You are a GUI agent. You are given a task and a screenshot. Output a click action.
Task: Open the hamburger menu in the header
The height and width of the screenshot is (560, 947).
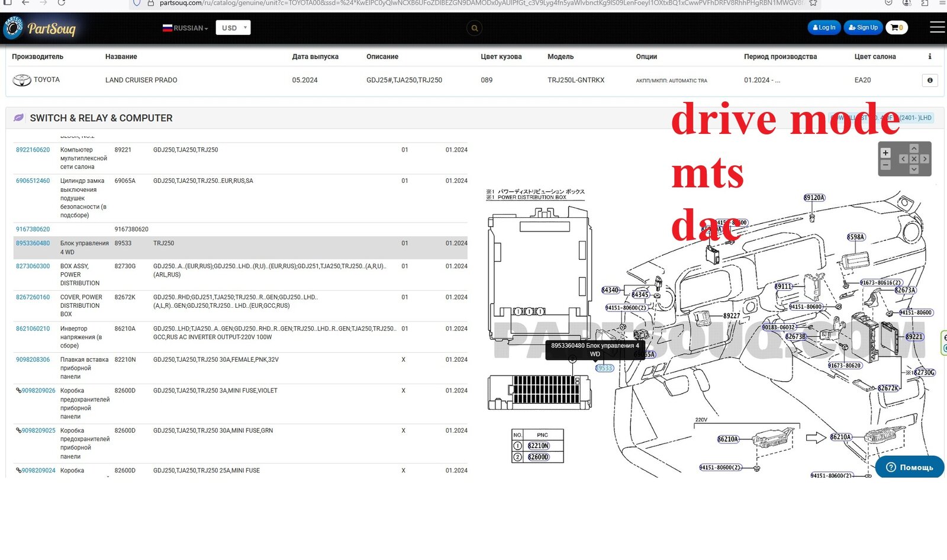click(938, 27)
